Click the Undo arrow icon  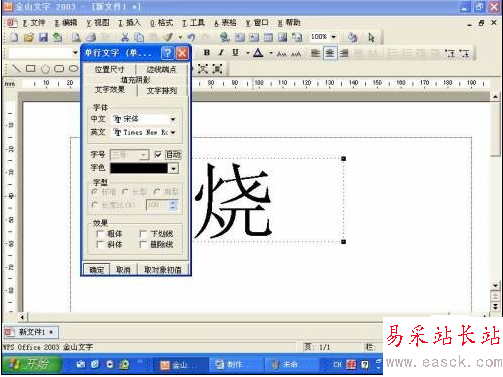coord(191,37)
